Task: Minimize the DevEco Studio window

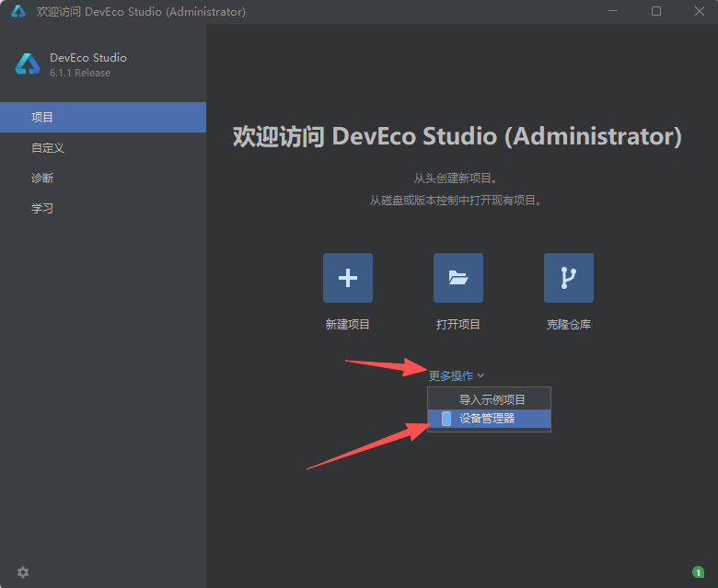Action: click(613, 11)
